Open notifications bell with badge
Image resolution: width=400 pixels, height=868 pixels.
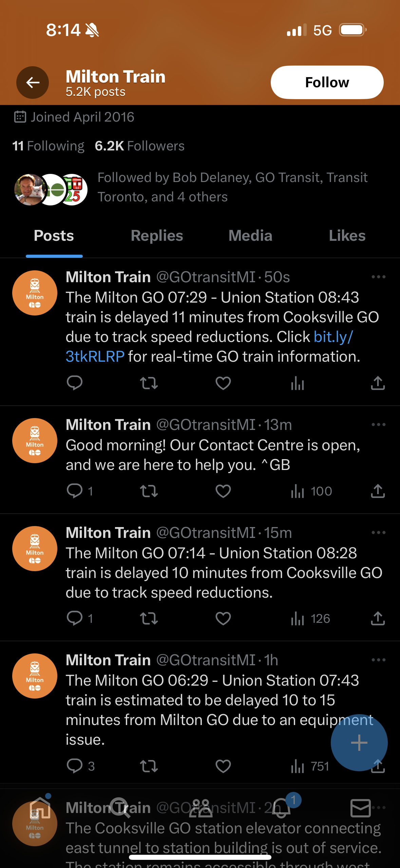pos(281,809)
